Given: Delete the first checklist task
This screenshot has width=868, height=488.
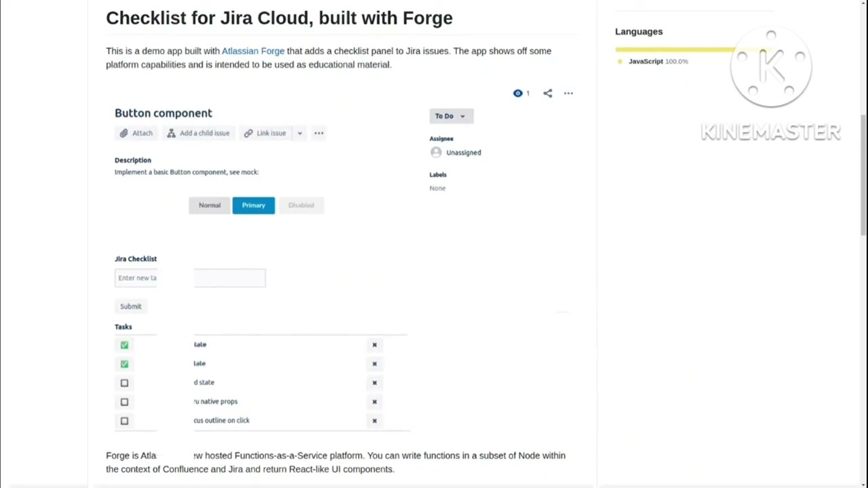Looking at the screenshot, I should (x=374, y=345).
